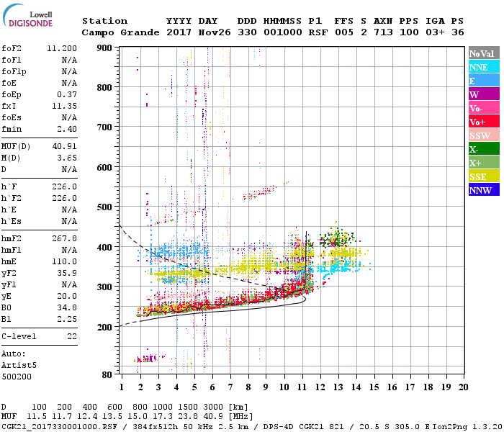Select the X+ light green legend swatch

point(484,162)
